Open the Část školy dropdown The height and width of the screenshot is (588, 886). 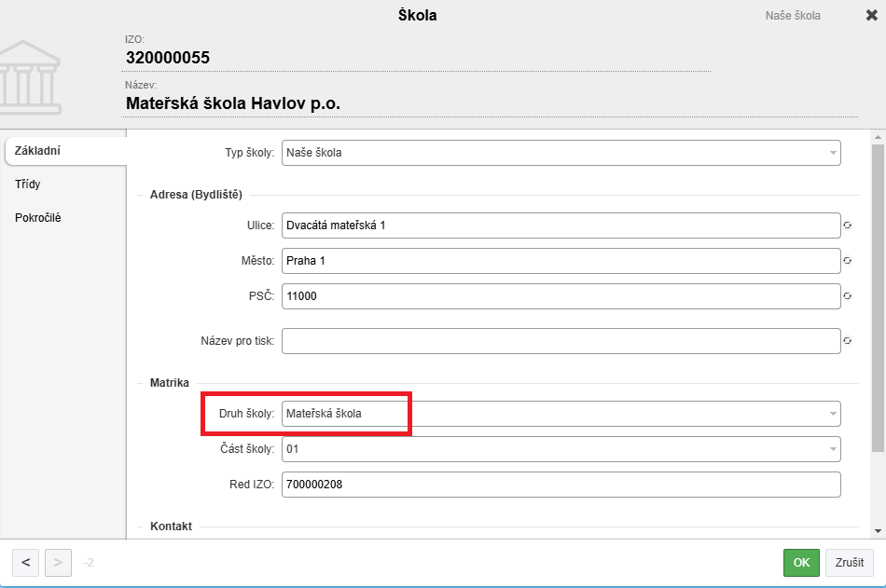[561, 449]
